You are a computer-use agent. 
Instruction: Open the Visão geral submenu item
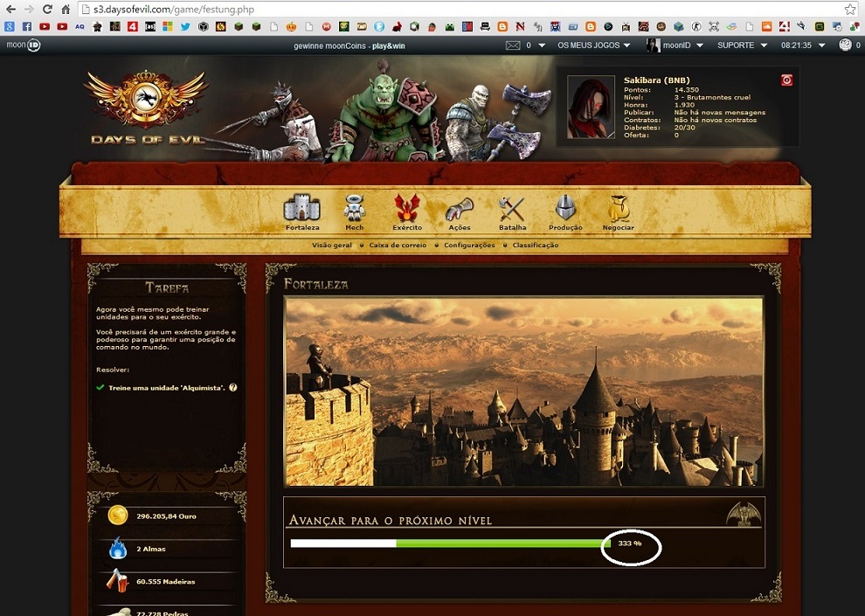coord(331,246)
